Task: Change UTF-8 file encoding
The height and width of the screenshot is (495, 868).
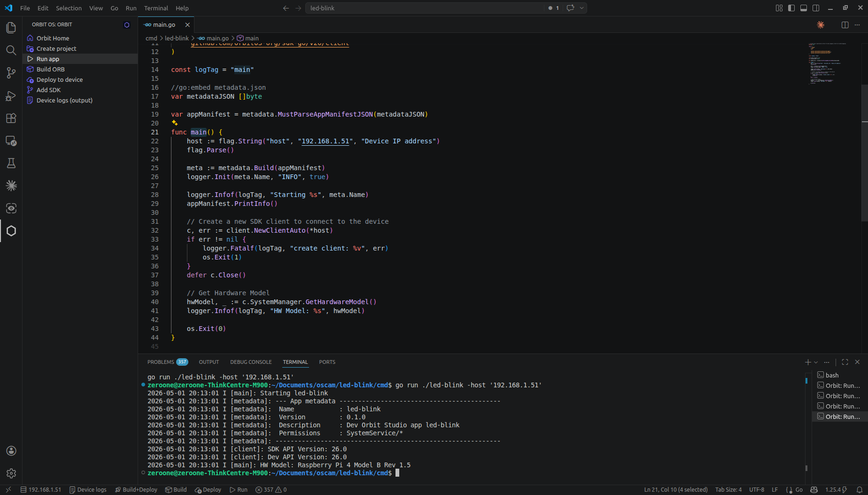Action: [757, 490]
